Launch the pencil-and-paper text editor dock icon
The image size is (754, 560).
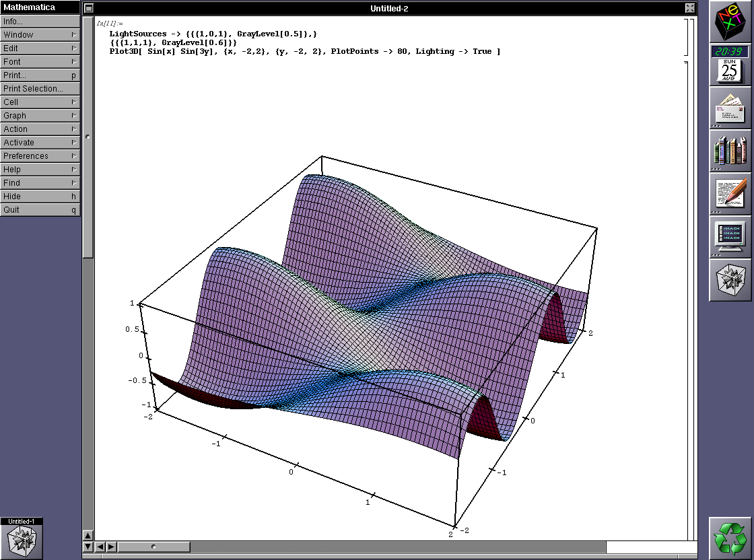point(730,194)
